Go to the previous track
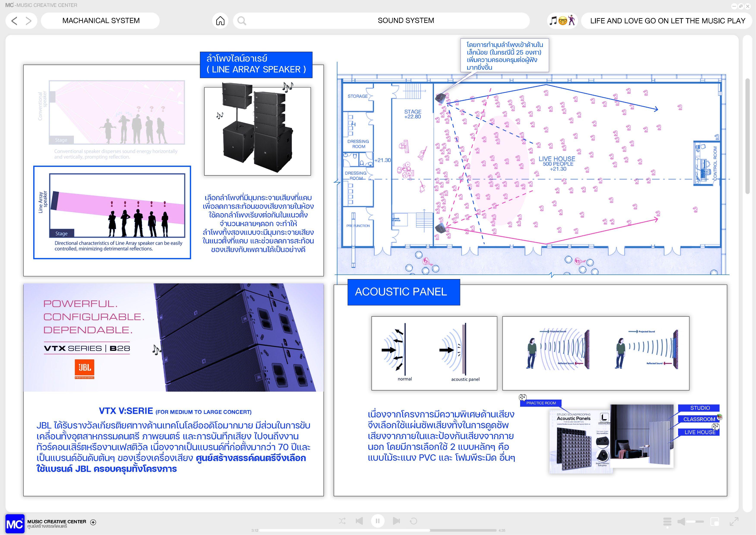 359,521
